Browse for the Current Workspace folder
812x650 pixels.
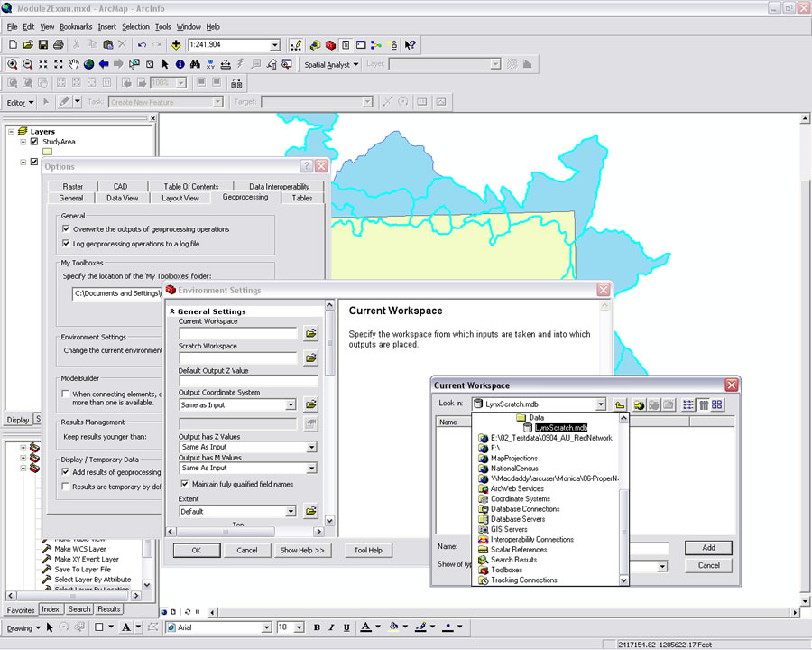(x=310, y=333)
